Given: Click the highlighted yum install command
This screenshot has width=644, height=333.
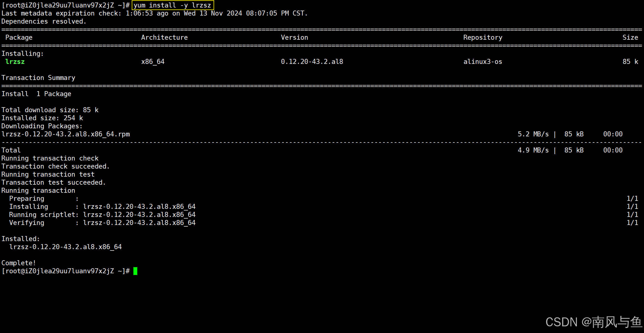Looking at the screenshot, I should (x=173, y=5).
